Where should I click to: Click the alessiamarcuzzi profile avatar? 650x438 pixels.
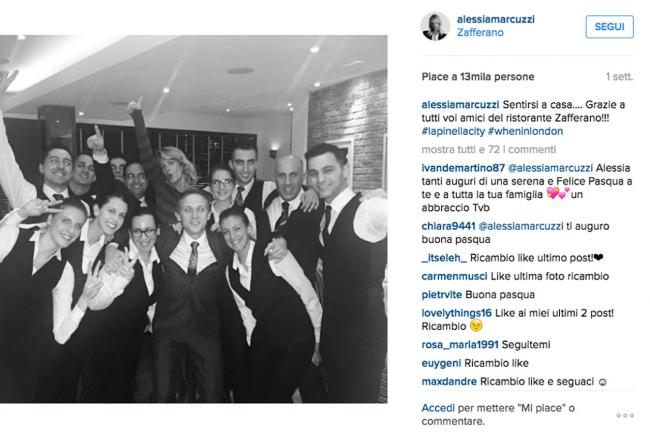[435, 27]
